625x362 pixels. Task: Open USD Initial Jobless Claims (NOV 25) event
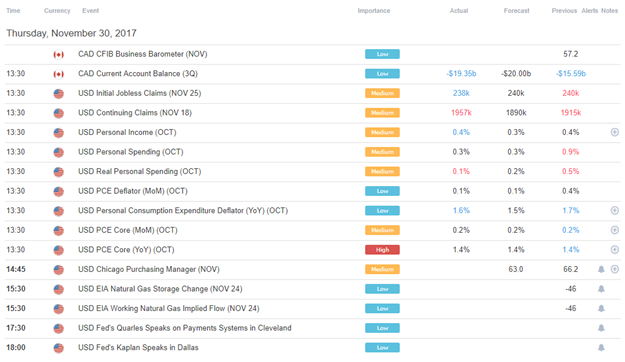pyautogui.click(x=140, y=93)
